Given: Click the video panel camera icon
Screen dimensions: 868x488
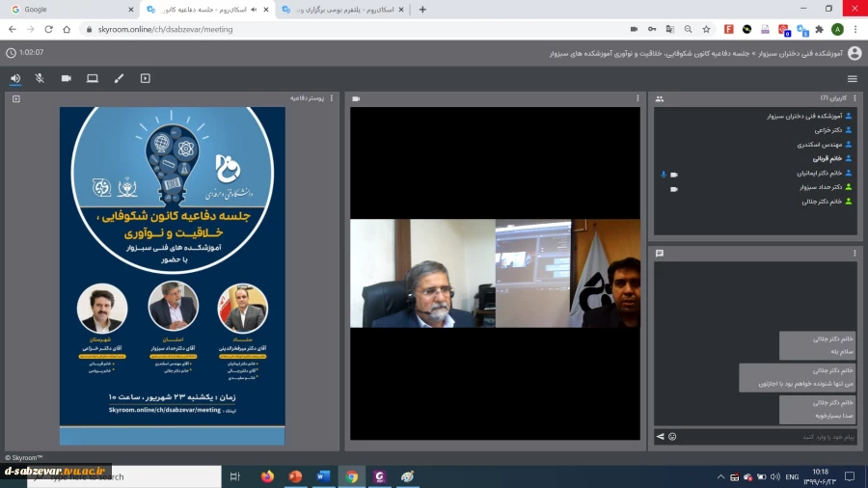Looking at the screenshot, I should 356,98.
